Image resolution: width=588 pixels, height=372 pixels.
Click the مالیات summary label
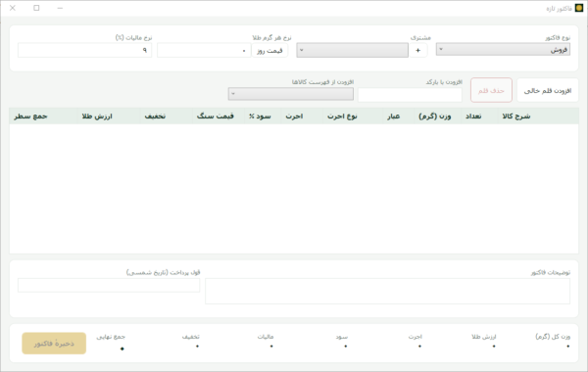click(x=266, y=337)
